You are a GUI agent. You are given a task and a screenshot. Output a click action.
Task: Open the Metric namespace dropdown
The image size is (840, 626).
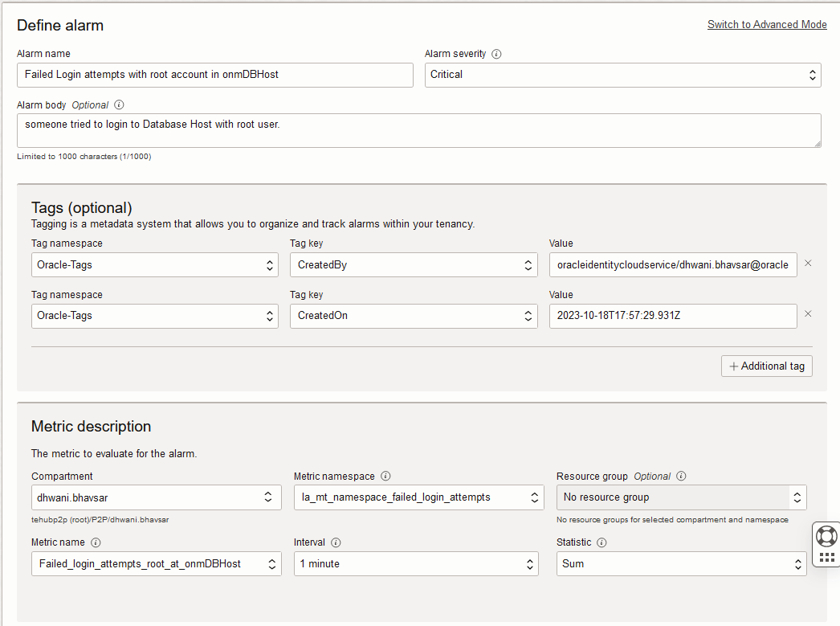pyautogui.click(x=418, y=497)
